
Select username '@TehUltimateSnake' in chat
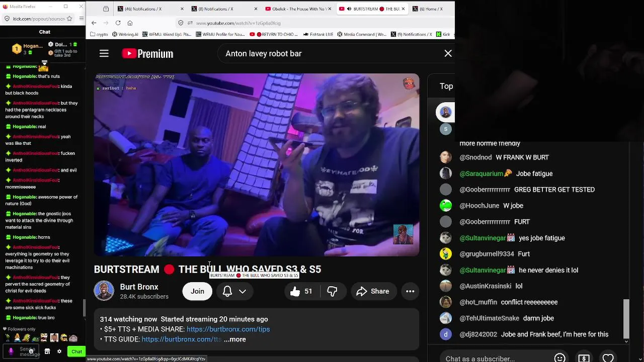(x=490, y=318)
